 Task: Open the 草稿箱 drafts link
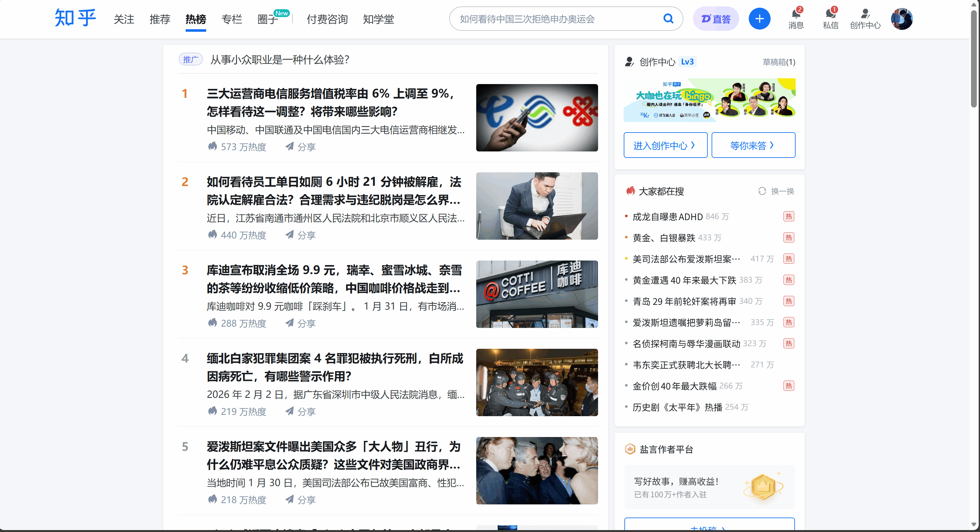778,62
